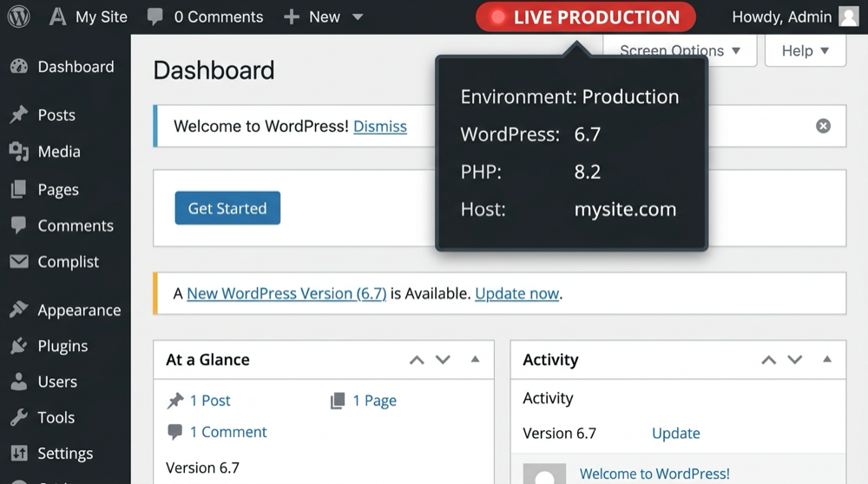Screen dimensions: 868x484
Task: Click the comment bubble icon in admin bar
Action: 155,17
